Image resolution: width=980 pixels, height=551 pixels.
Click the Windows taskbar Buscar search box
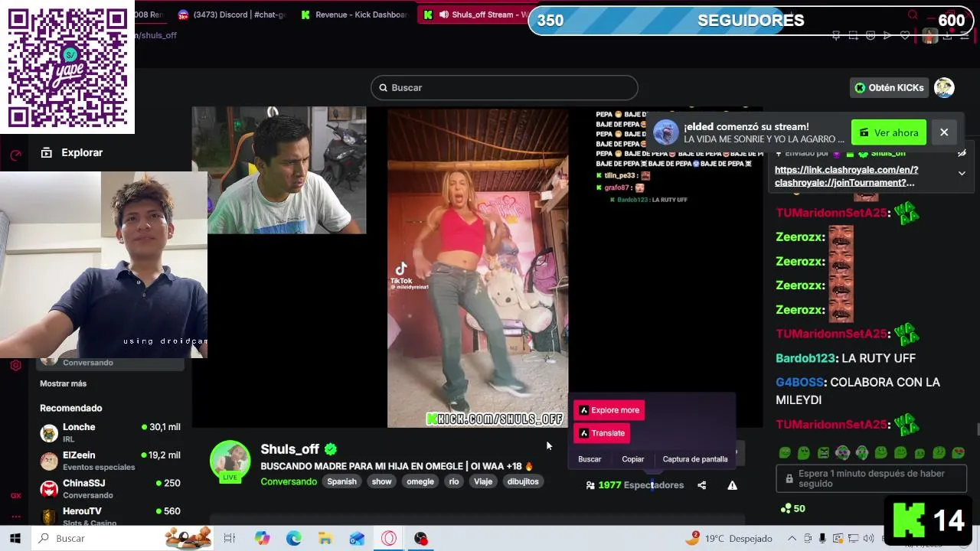(122, 539)
